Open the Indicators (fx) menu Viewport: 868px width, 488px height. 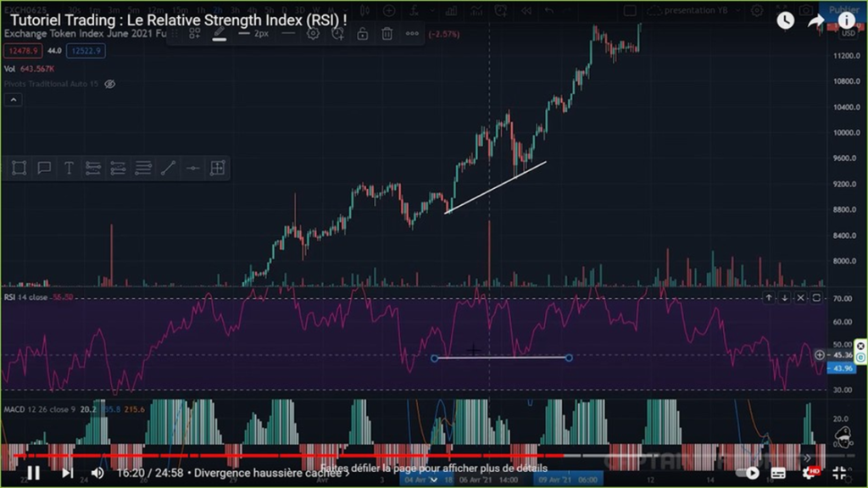(x=414, y=10)
